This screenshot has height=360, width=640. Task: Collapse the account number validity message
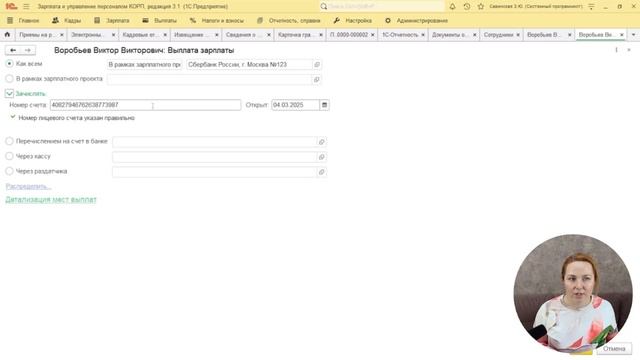[x=13, y=117]
